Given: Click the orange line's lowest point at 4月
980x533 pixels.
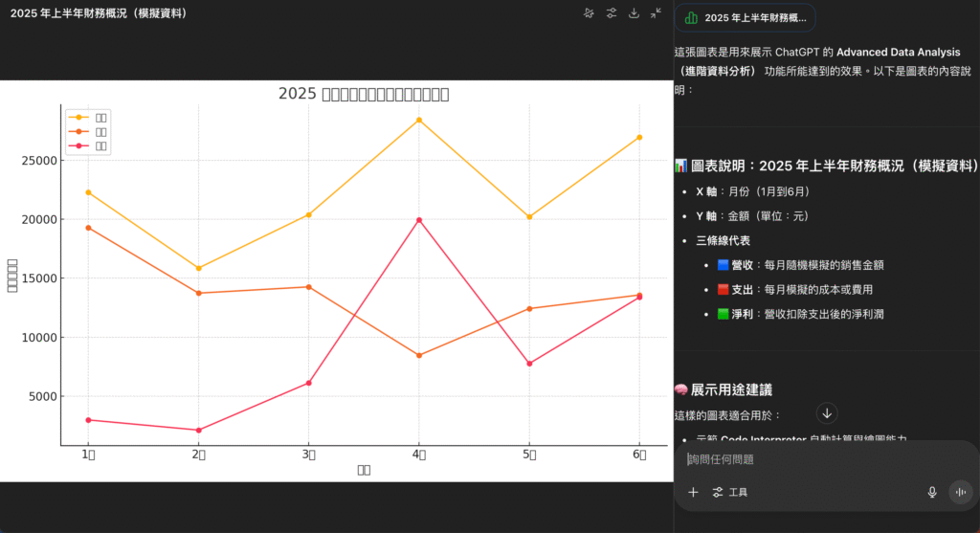Looking at the screenshot, I should tap(418, 355).
